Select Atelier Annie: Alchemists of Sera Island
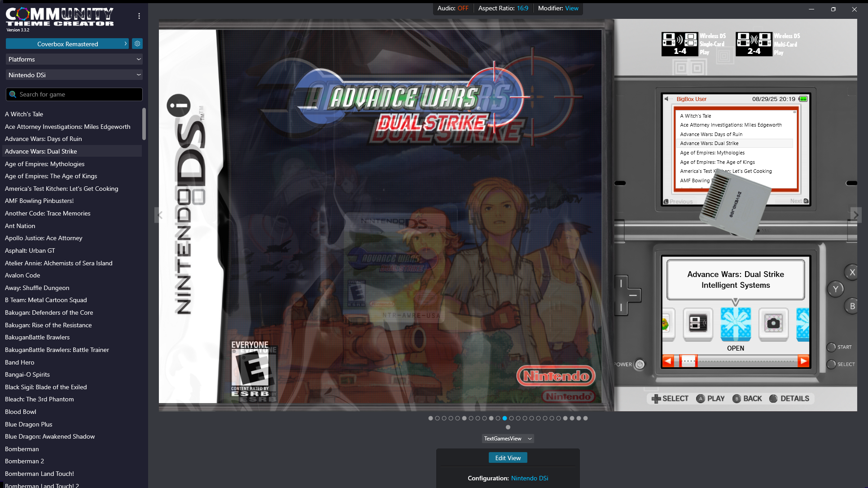 [x=72, y=263]
